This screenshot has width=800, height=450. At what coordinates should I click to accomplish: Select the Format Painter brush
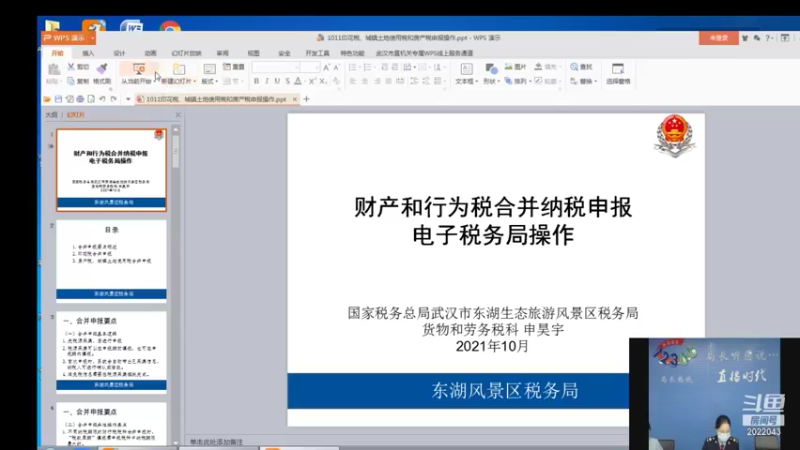tap(102, 68)
